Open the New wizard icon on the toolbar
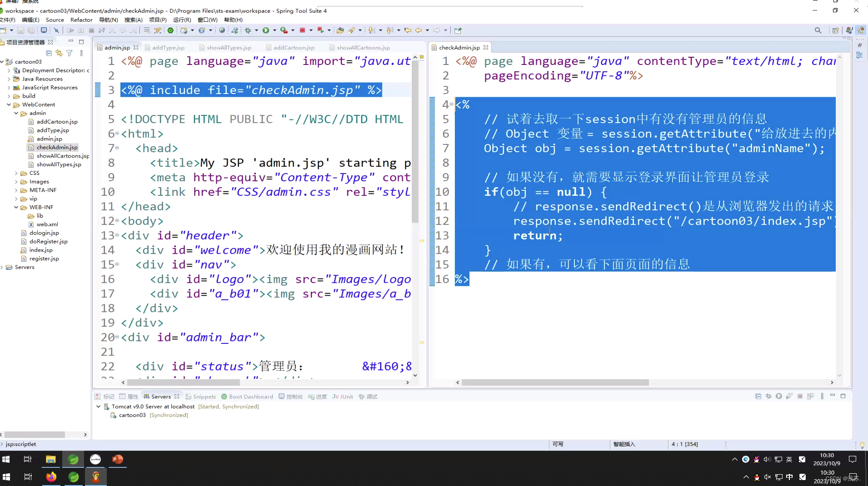Image resolution: width=868 pixels, height=486 pixels. [x=5, y=30]
